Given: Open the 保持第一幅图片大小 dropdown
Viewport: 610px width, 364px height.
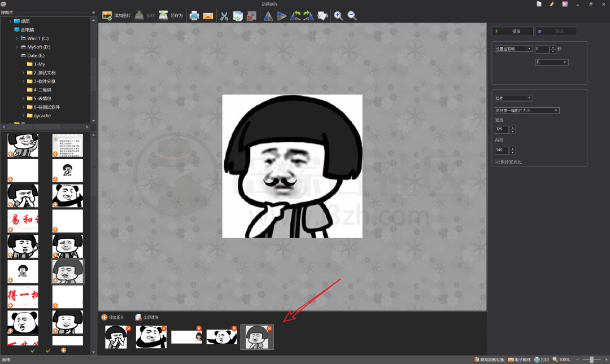Looking at the screenshot, I should tap(527, 111).
